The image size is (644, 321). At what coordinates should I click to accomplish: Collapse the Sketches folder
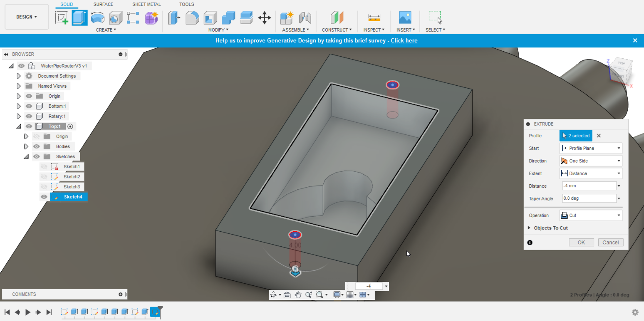pos(26,156)
